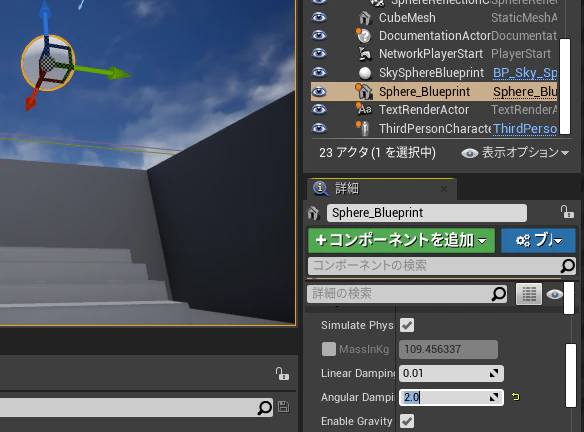Click the CubeMesh static mesh icon

click(x=365, y=18)
